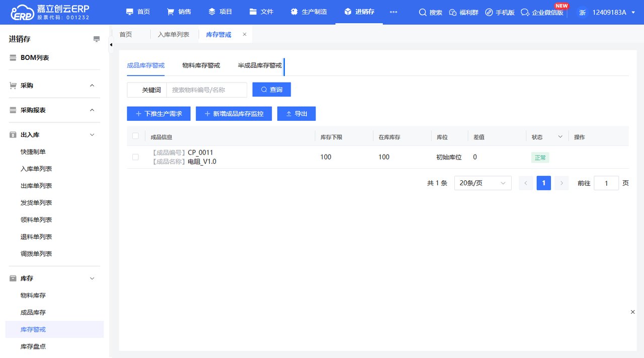Click 新增成品库存监控 button
This screenshot has width=644, height=358.
(233, 114)
